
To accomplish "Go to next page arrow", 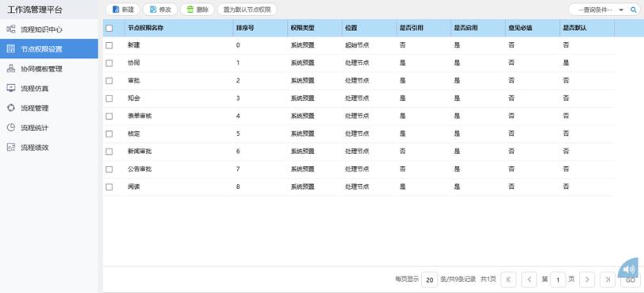I will click(588, 280).
